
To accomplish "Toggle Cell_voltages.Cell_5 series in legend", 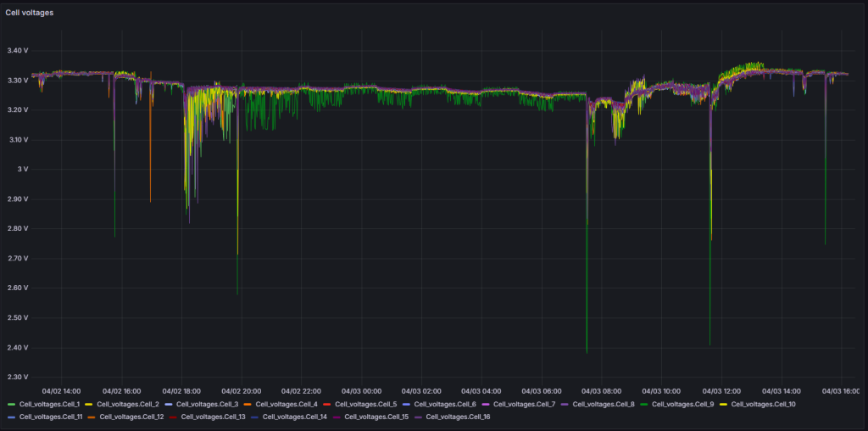I will (366, 405).
